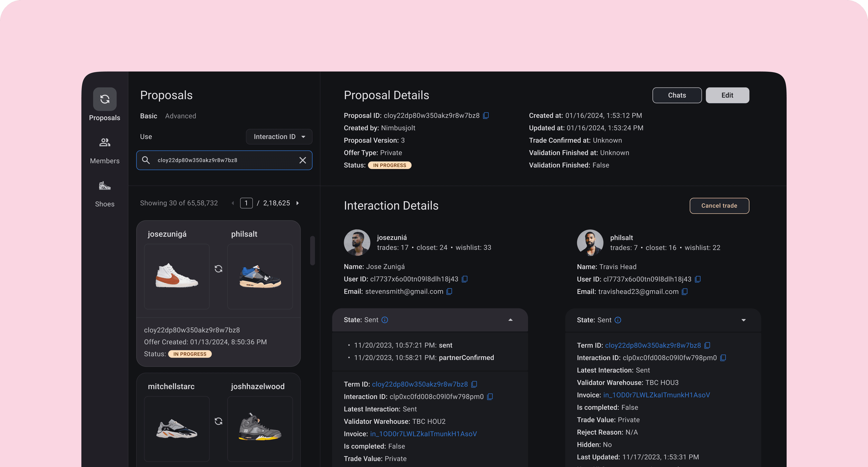
Task: Click the info icon next to josezuniá's Sent state
Action: pos(385,320)
